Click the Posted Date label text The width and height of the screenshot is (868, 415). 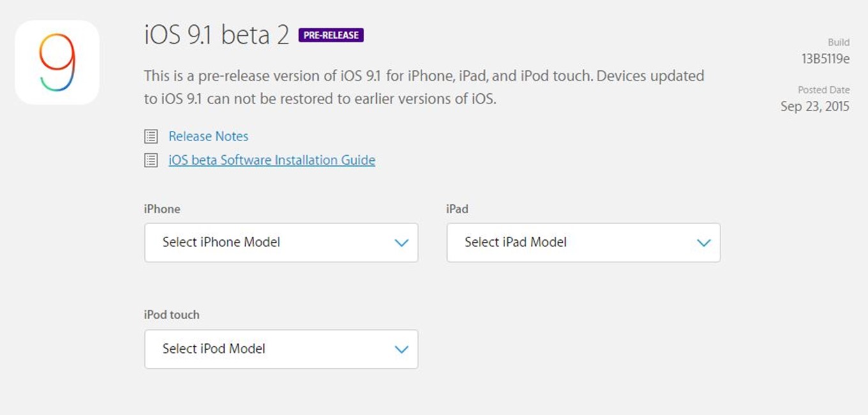click(823, 90)
